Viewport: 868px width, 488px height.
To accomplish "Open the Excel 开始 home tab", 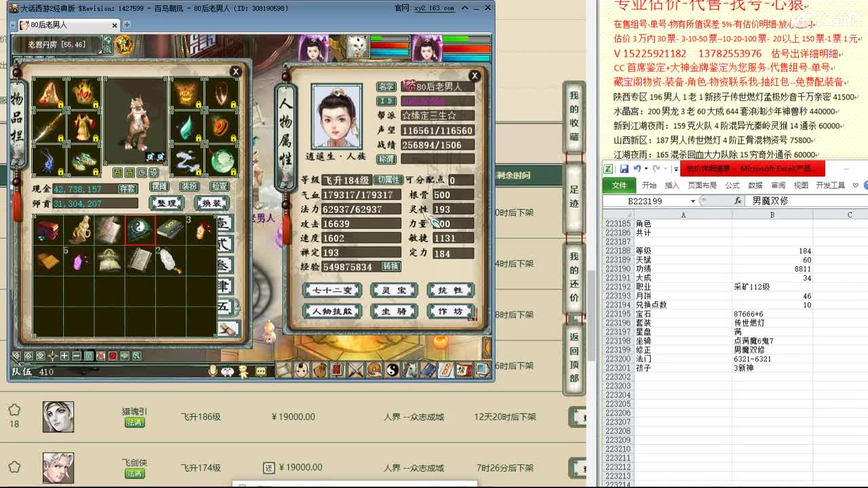I will click(649, 185).
